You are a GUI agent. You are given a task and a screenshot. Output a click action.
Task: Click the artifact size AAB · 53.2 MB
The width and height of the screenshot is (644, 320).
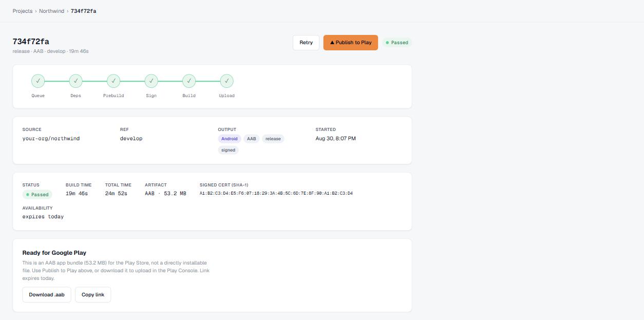pyautogui.click(x=165, y=194)
